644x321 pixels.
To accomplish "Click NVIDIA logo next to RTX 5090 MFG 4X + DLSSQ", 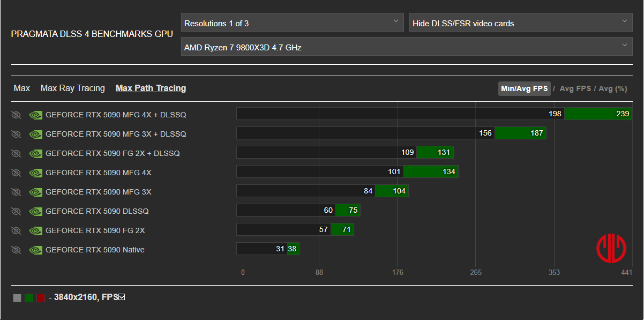I will pyautogui.click(x=36, y=115).
